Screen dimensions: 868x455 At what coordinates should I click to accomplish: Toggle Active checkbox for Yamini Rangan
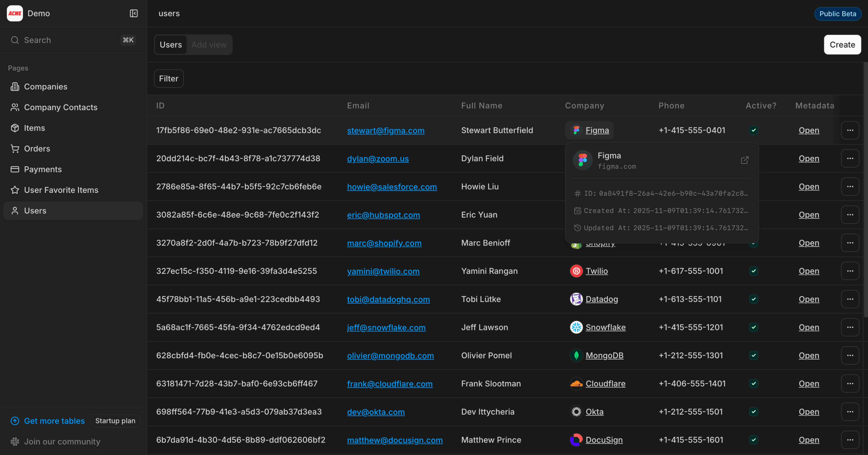click(754, 271)
